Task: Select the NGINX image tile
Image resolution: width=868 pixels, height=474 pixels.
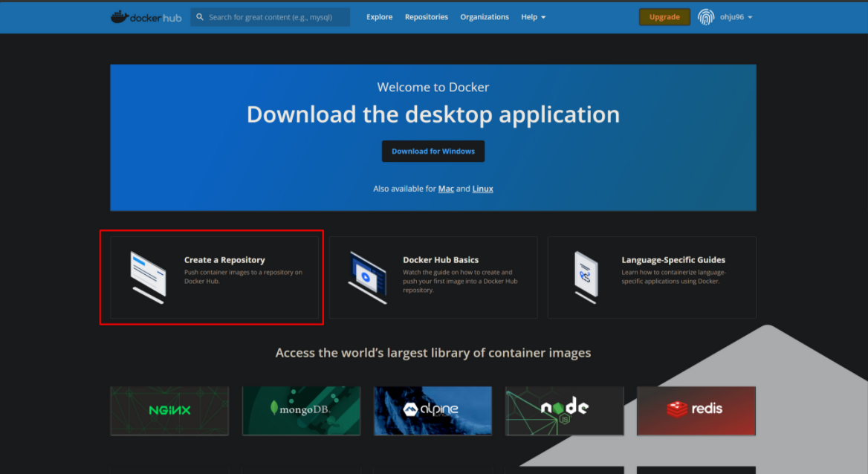Action: pos(169,411)
